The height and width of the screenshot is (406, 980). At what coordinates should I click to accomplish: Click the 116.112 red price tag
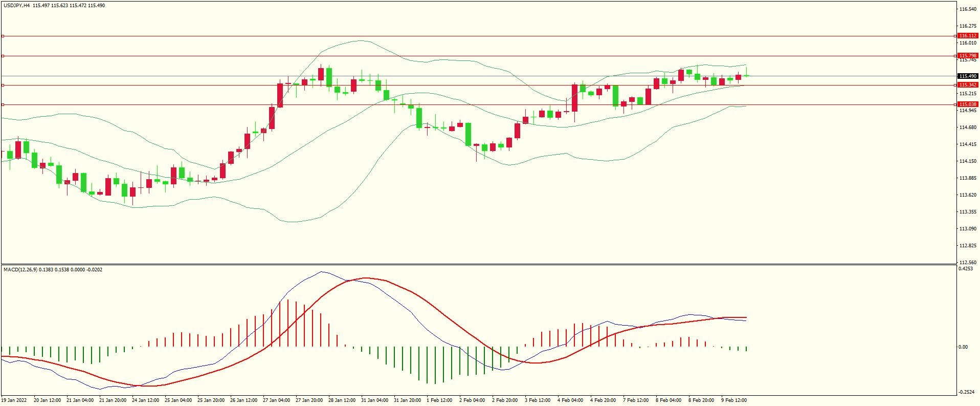967,36
